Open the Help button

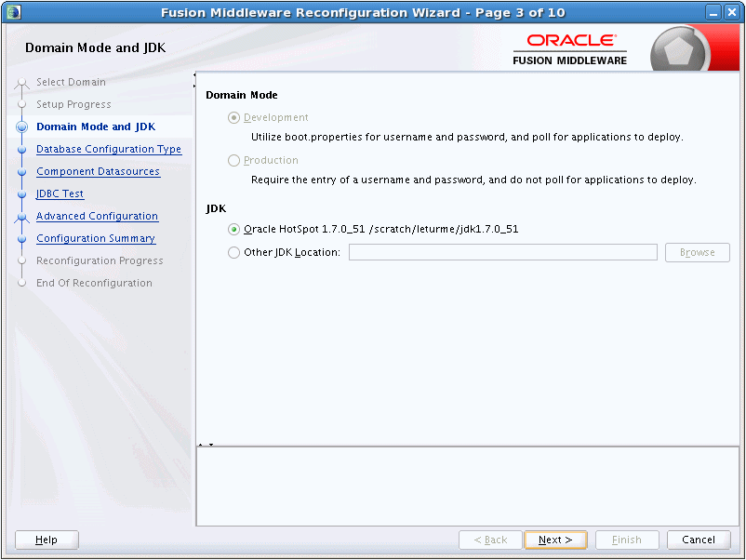(47, 540)
